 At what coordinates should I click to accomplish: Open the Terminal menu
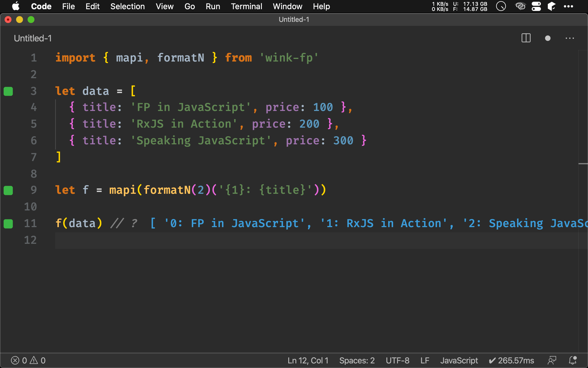tap(246, 6)
